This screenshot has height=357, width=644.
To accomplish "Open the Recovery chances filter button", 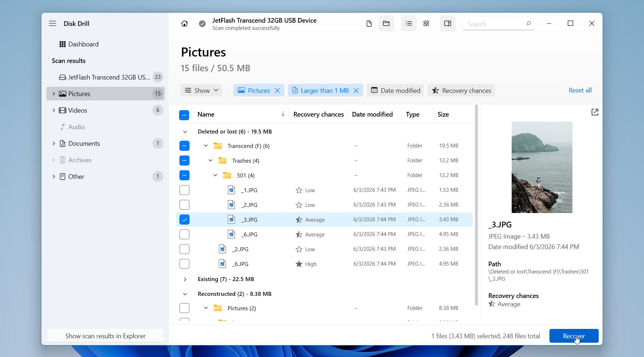I will tap(461, 90).
